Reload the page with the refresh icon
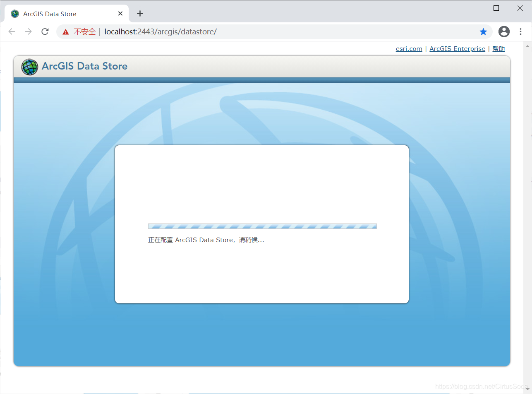This screenshot has height=394, width=532. coord(45,31)
